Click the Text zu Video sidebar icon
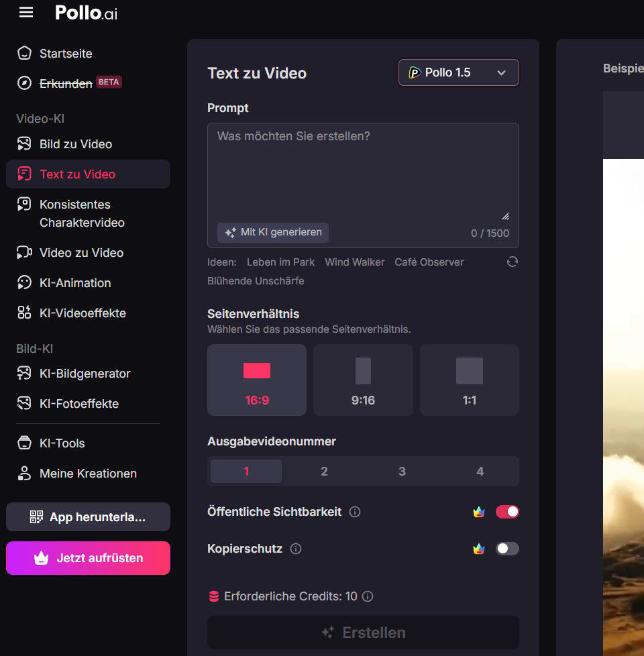The image size is (644, 656). (24, 174)
